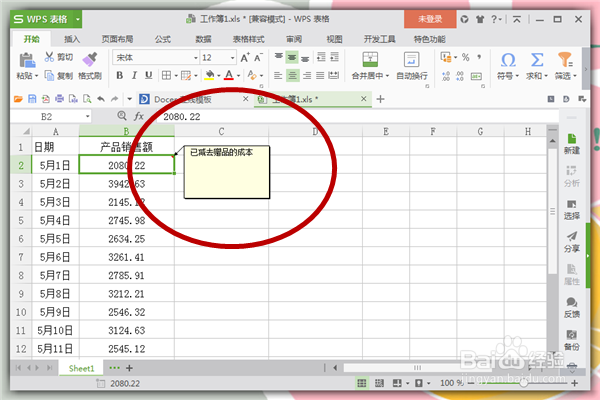The width and height of the screenshot is (600, 400).
Task: Click the Paste icon
Action: pyautogui.click(x=27, y=60)
